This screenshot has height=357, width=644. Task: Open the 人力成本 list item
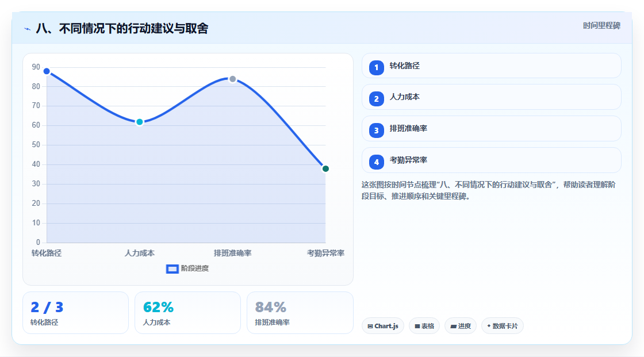pos(491,97)
